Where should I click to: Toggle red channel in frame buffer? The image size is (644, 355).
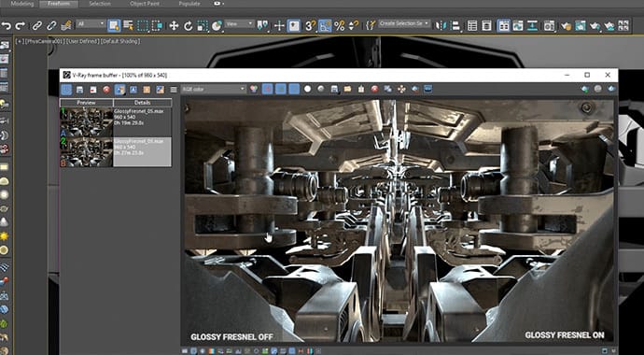pyautogui.click(x=267, y=89)
